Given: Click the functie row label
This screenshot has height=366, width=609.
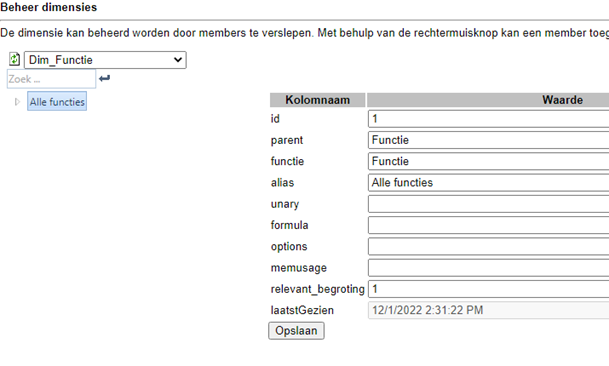Looking at the screenshot, I should pyautogui.click(x=287, y=161).
